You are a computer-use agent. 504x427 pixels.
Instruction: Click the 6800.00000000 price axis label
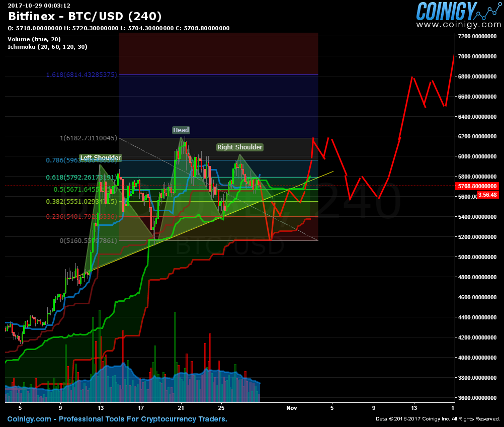477,76
